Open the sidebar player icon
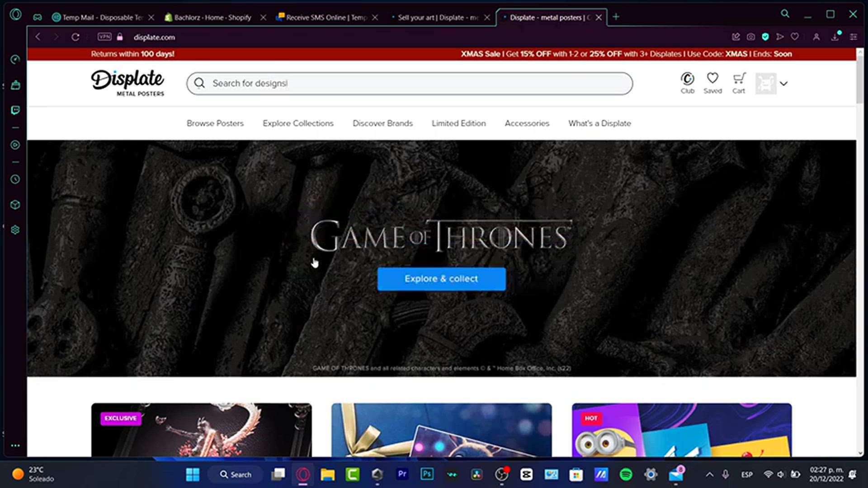This screenshot has height=488, width=868. [15, 145]
